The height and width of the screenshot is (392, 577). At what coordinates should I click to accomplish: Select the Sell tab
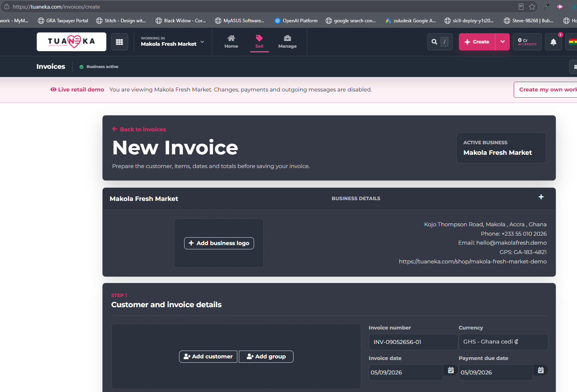[259, 41]
